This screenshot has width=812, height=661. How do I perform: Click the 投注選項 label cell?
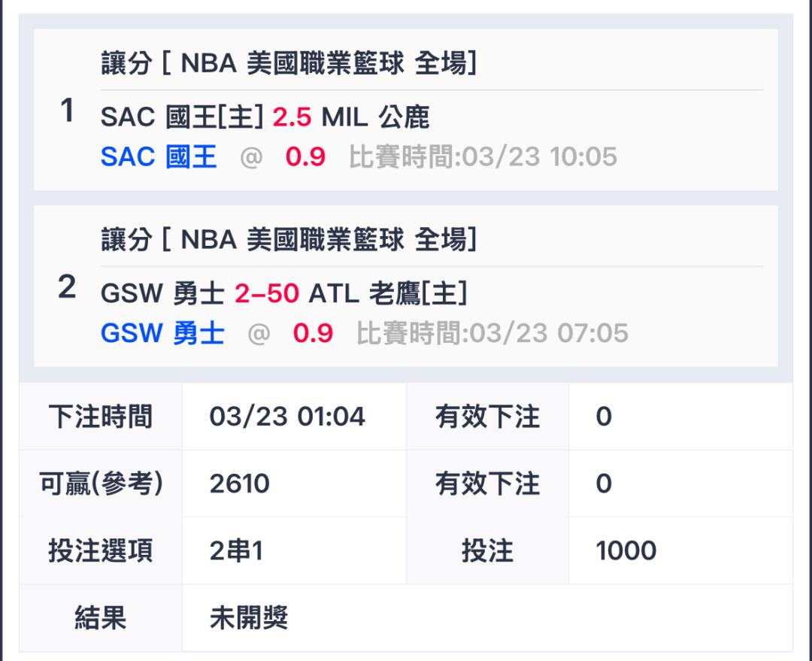(101, 550)
